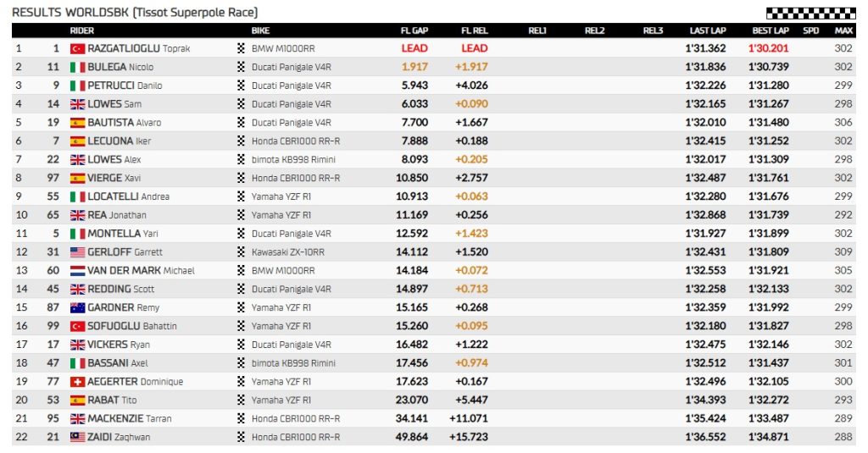The height and width of the screenshot is (453, 868).
Task: Click the Italian flag next to Bulega
Action: pyautogui.click(x=77, y=67)
